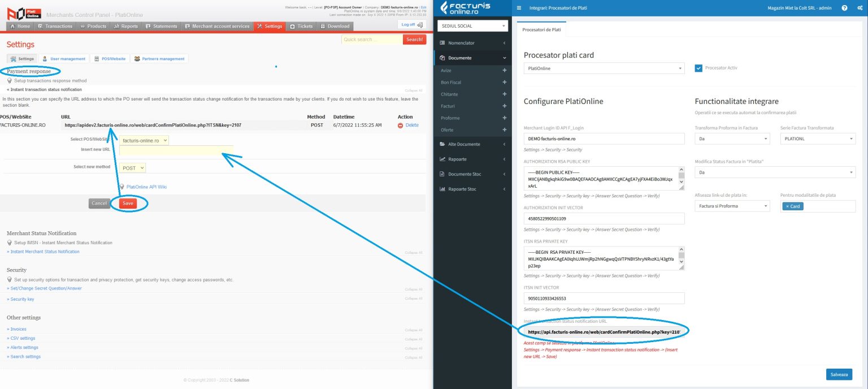Click the Facturis Online logo
The height and width of the screenshot is (389, 868).
point(465,8)
